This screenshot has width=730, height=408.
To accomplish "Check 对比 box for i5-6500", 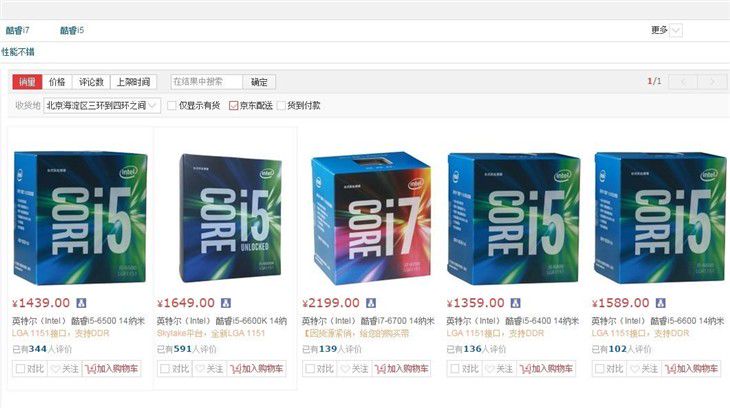I will click(x=20, y=369).
